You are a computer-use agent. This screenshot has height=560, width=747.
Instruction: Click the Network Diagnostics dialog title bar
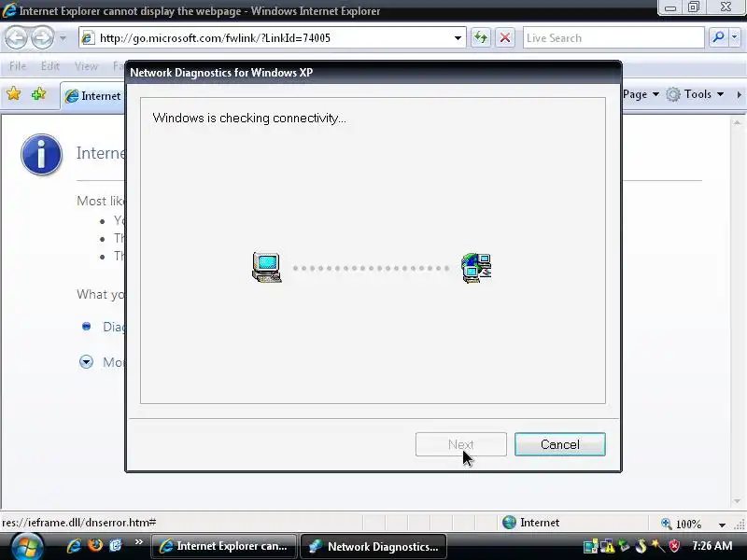[373, 73]
